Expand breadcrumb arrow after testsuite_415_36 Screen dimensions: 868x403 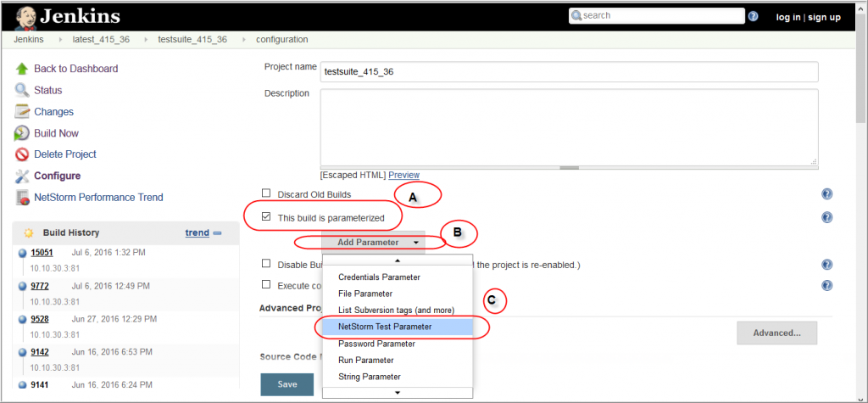click(243, 40)
